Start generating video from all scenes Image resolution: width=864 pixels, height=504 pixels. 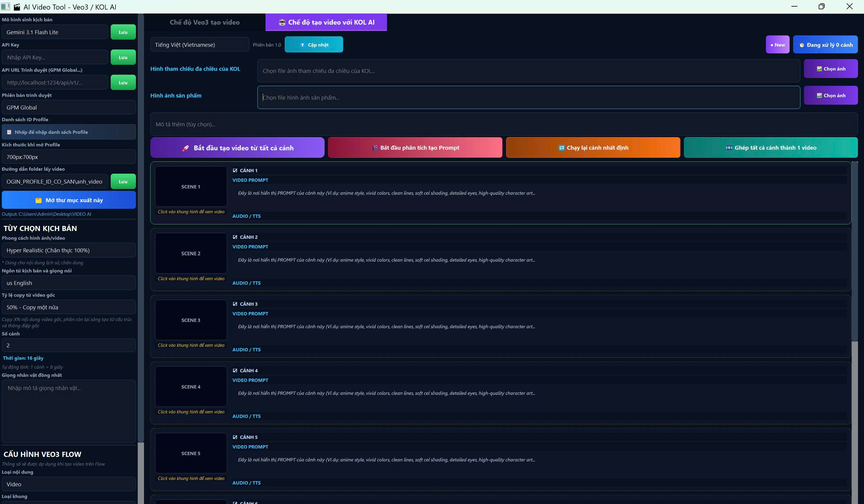(x=237, y=147)
